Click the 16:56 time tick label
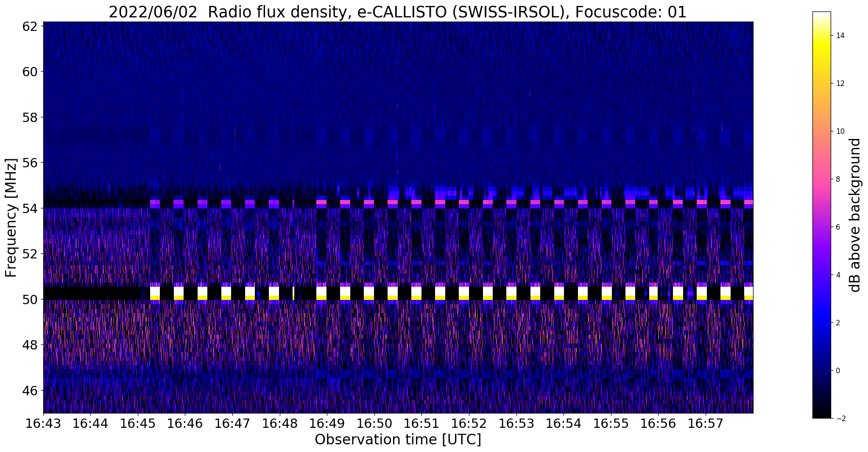 (658, 424)
